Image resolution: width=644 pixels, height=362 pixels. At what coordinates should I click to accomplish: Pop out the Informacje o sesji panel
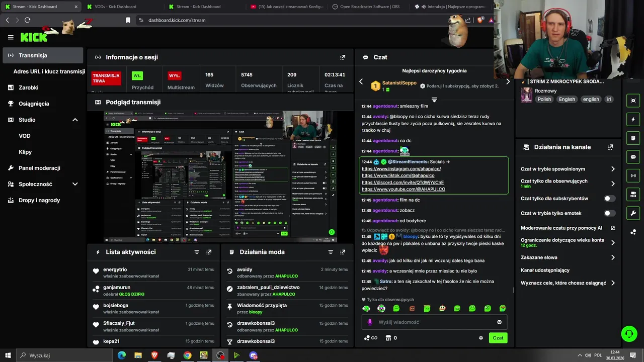coord(343,57)
